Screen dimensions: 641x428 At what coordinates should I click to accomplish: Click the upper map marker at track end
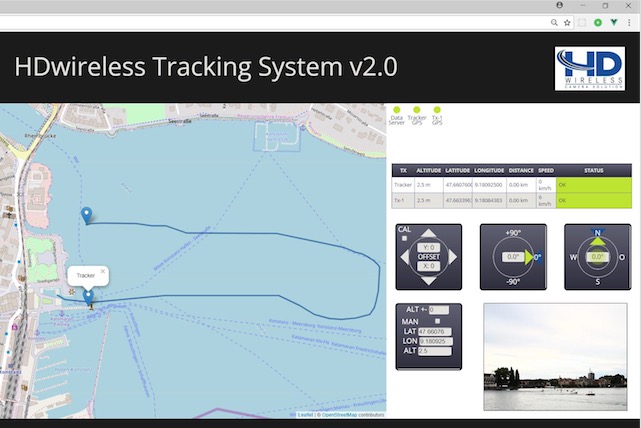tap(86, 215)
